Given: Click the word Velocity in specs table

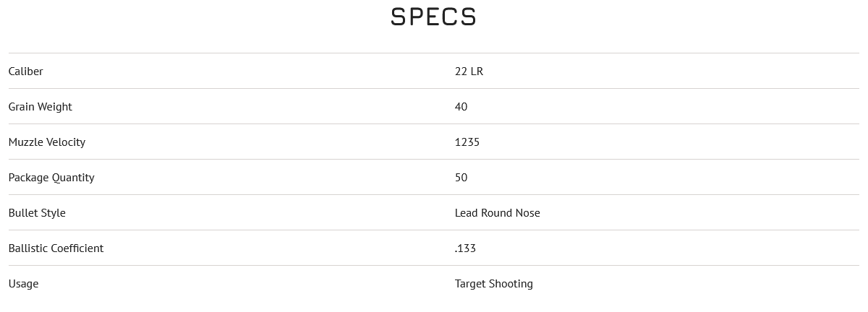Looking at the screenshot, I should [x=66, y=142].
